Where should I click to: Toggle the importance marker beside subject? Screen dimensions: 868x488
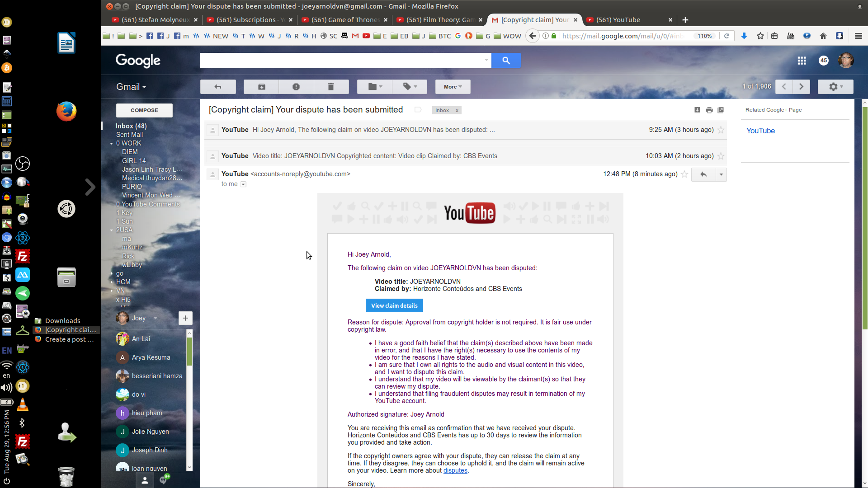[x=418, y=110]
